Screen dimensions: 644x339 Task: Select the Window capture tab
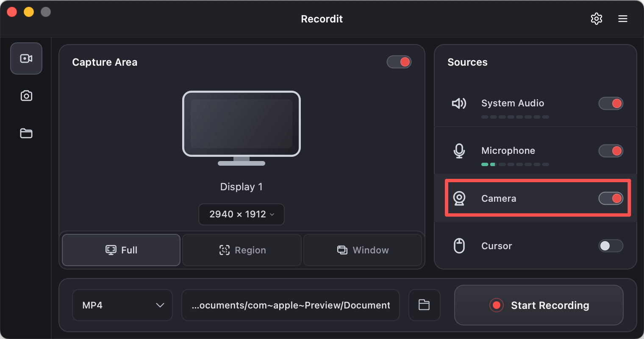(363, 250)
